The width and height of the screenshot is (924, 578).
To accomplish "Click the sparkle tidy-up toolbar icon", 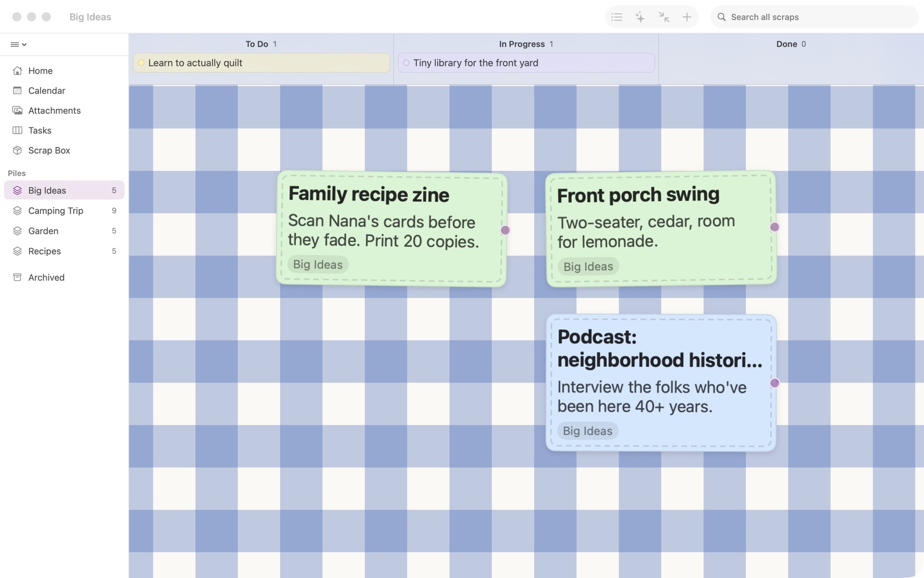I will pos(640,17).
